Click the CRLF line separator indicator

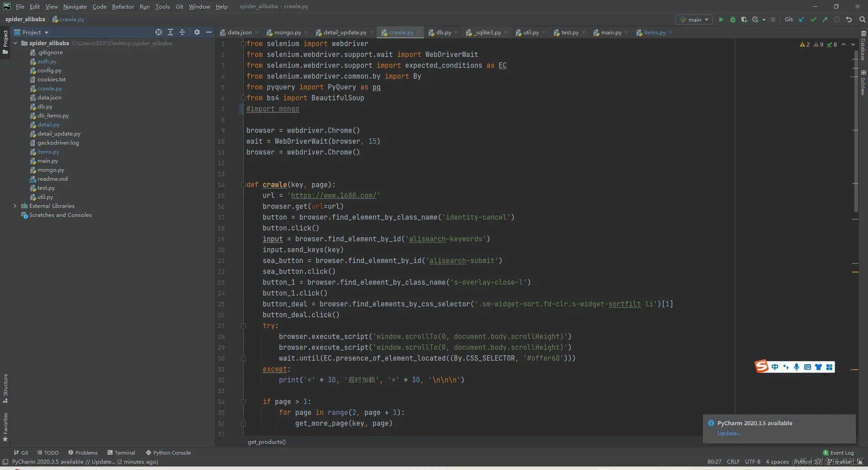(733, 461)
